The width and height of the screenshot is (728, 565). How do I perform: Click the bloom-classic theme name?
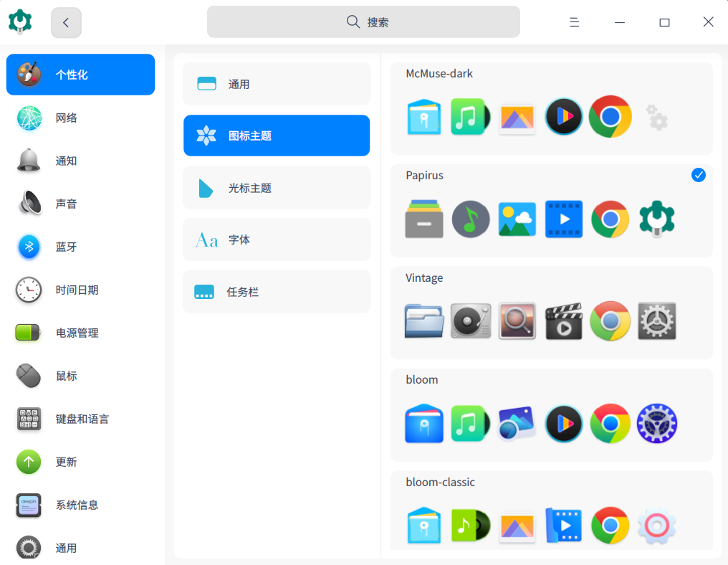pyautogui.click(x=440, y=482)
